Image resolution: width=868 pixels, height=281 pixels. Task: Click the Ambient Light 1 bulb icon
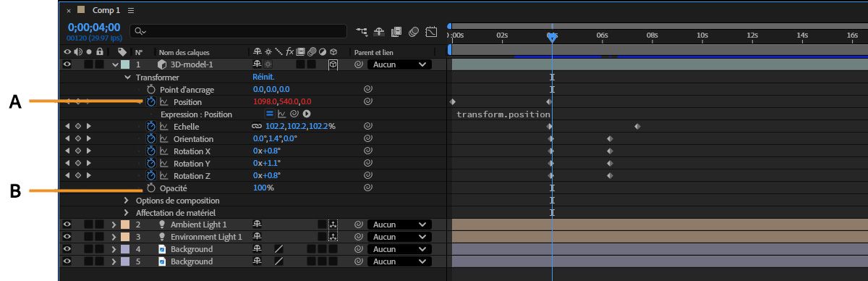point(162,225)
